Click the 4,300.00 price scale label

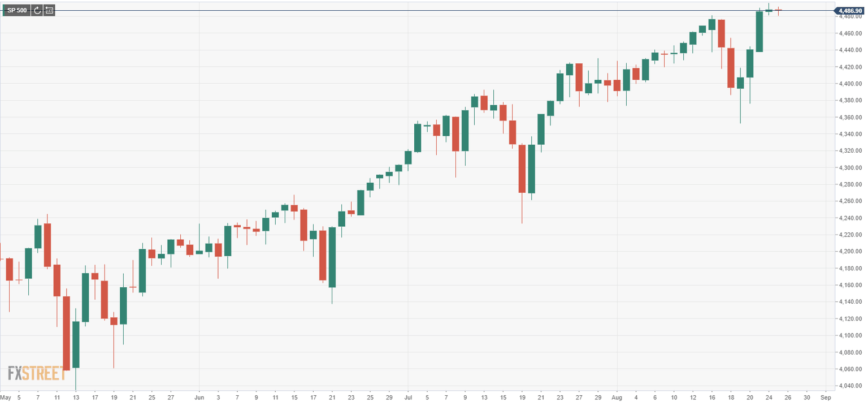coord(849,168)
